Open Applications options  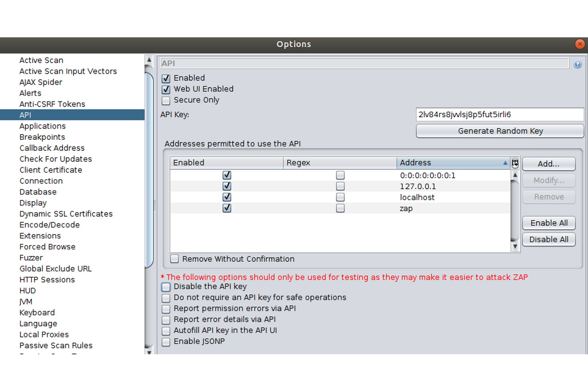[x=43, y=126]
